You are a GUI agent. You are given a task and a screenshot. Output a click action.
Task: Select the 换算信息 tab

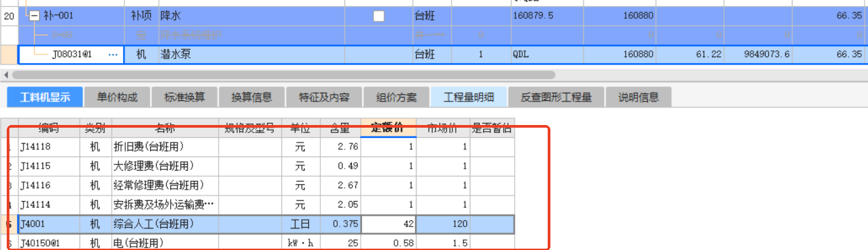click(252, 97)
